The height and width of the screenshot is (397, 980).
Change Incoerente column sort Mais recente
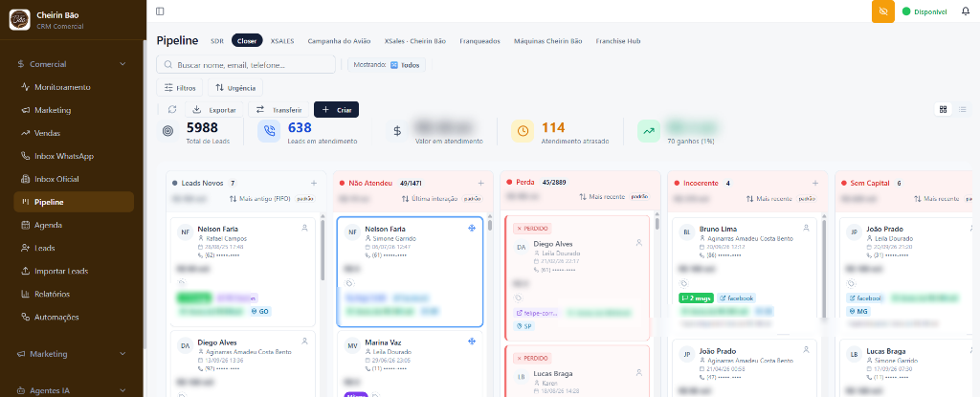782,198
